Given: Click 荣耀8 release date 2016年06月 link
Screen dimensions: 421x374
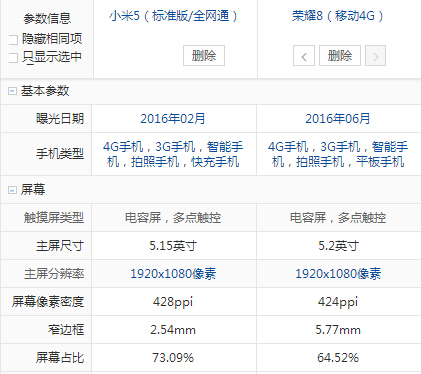Looking at the screenshot, I should point(338,119).
